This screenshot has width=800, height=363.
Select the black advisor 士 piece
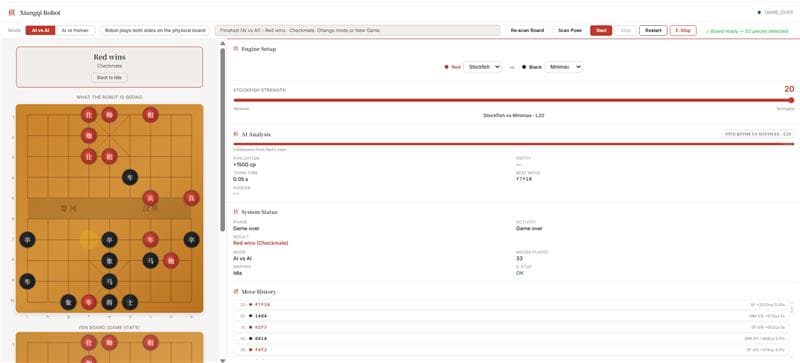point(130,302)
